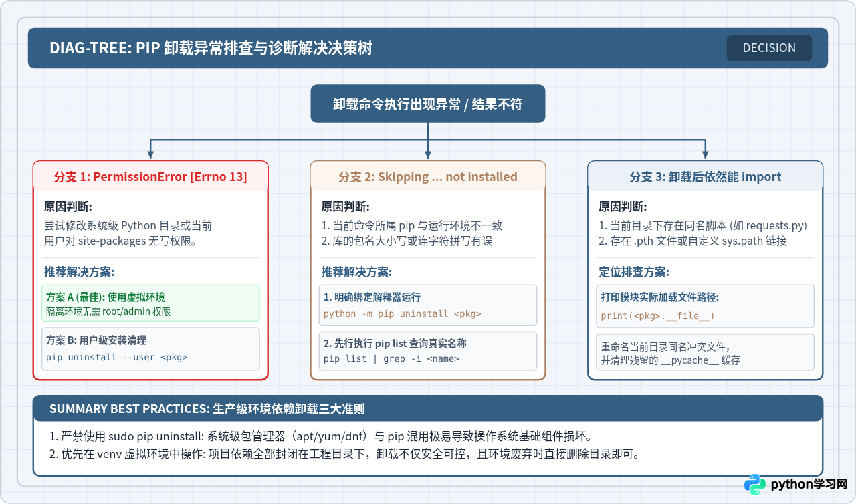Click the heading "1. 明确绑定解释器运行"
The image size is (856, 504).
click(372, 297)
